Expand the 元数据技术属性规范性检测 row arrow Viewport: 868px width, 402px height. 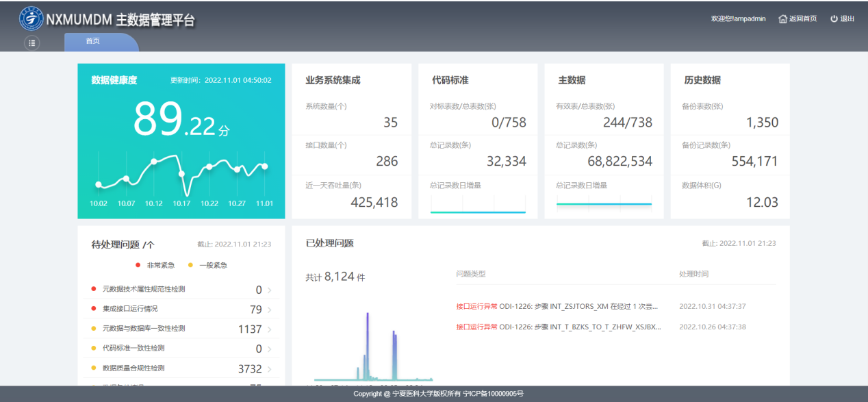point(270,290)
